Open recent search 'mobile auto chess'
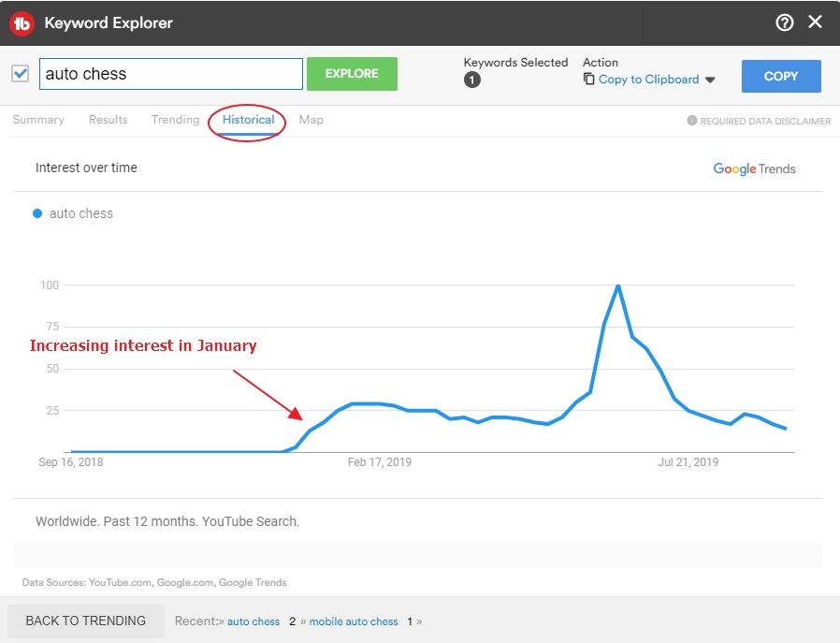The image size is (840, 643). 354,621
